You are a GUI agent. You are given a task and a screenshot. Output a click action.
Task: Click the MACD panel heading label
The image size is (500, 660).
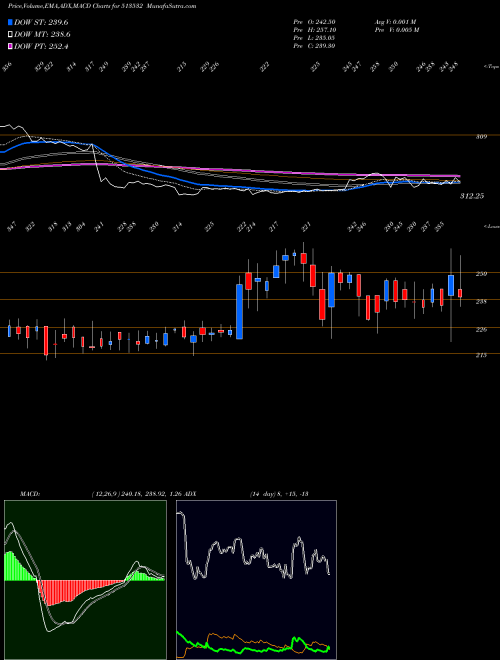coord(30,494)
